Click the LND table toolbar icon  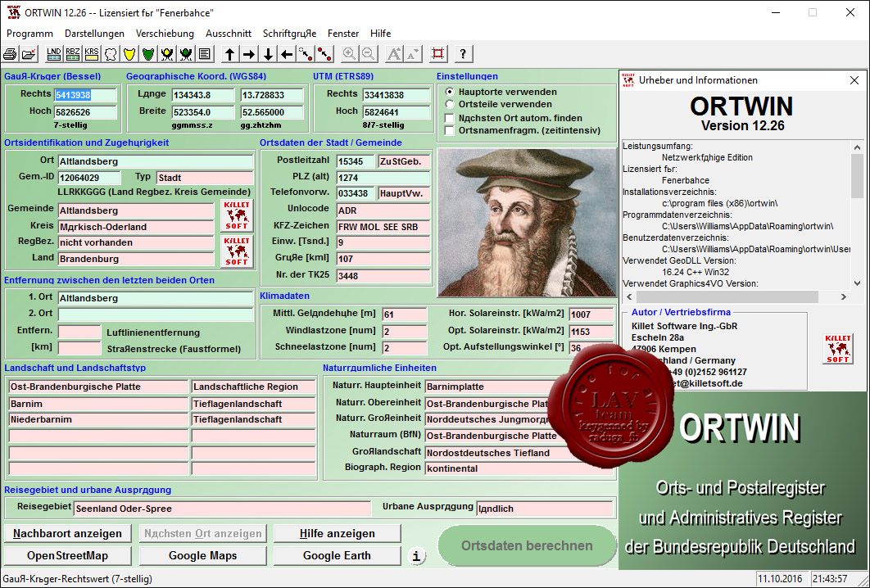[x=54, y=54]
